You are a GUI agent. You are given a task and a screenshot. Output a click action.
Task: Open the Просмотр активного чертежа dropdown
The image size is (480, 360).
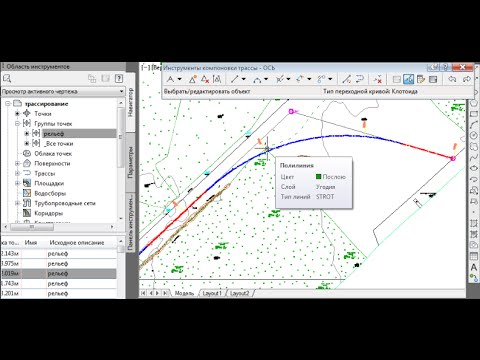point(63,91)
